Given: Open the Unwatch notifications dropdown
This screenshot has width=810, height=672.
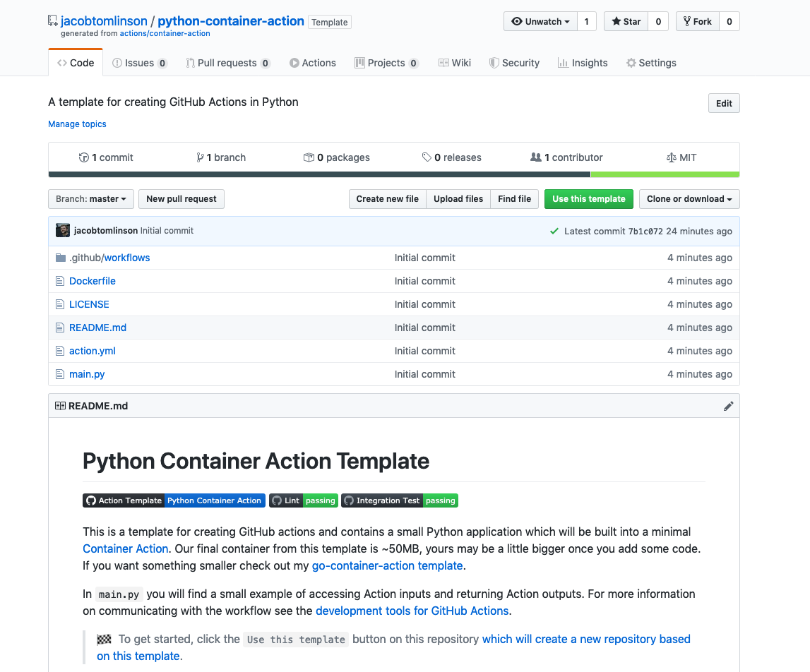Looking at the screenshot, I should 540,22.
